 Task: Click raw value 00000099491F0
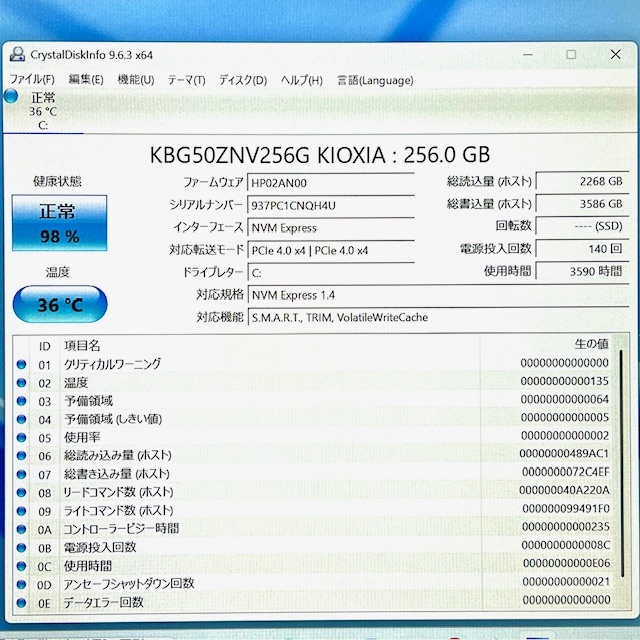click(566, 509)
